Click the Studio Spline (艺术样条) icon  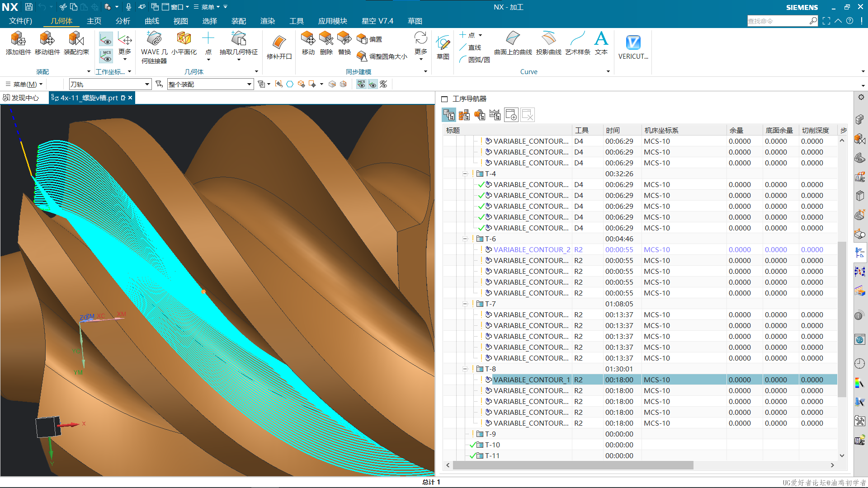click(578, 38)
